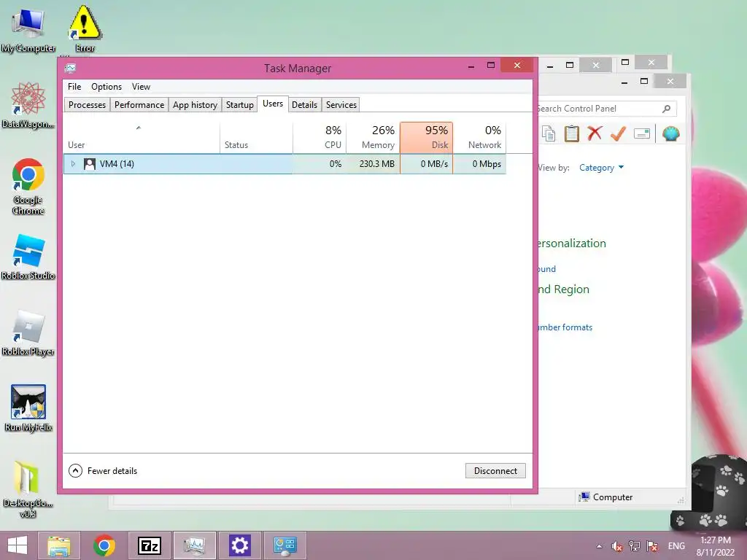Switch to the Details tab
The width and height of the screenshot is (747, 560).
(x=304, y=105)
